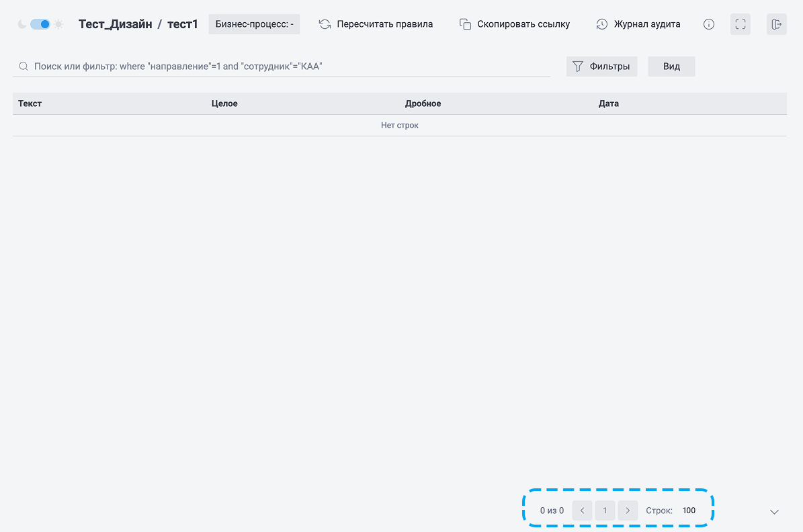This screenshot has width=803, height=532.
Task: Toggle the dark/light theme switch
Action: (40, 24)
